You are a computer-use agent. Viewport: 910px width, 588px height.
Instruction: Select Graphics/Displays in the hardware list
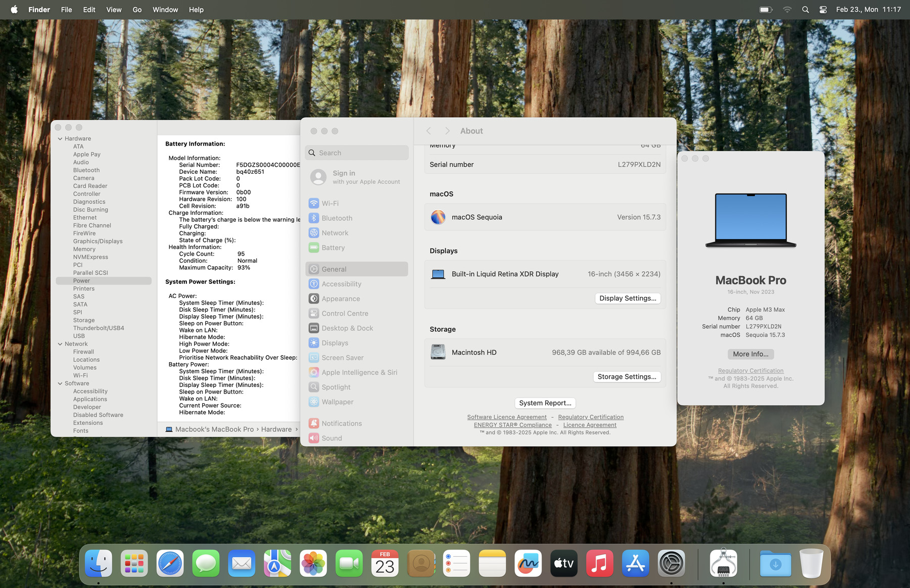click(x=98, y=241)
